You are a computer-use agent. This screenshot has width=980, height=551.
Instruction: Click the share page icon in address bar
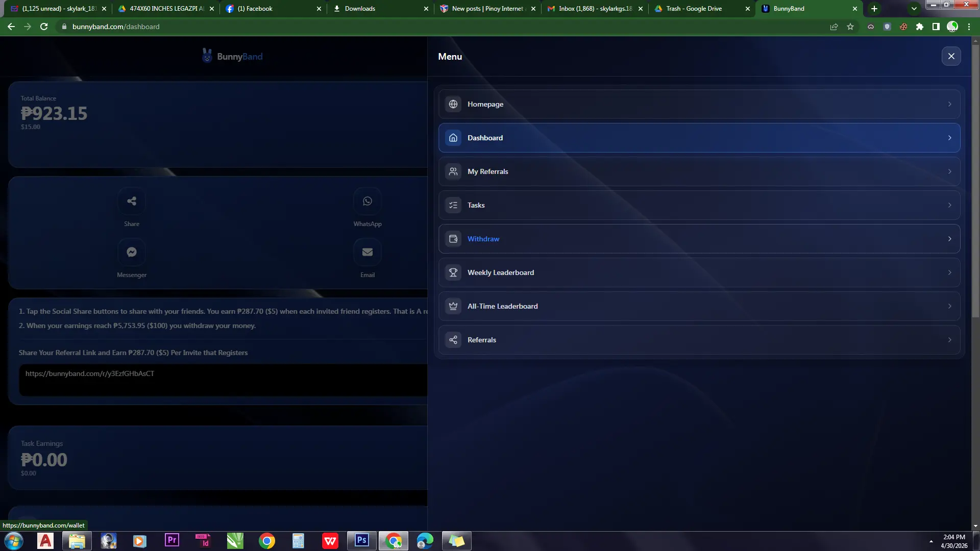click(834, 27)
